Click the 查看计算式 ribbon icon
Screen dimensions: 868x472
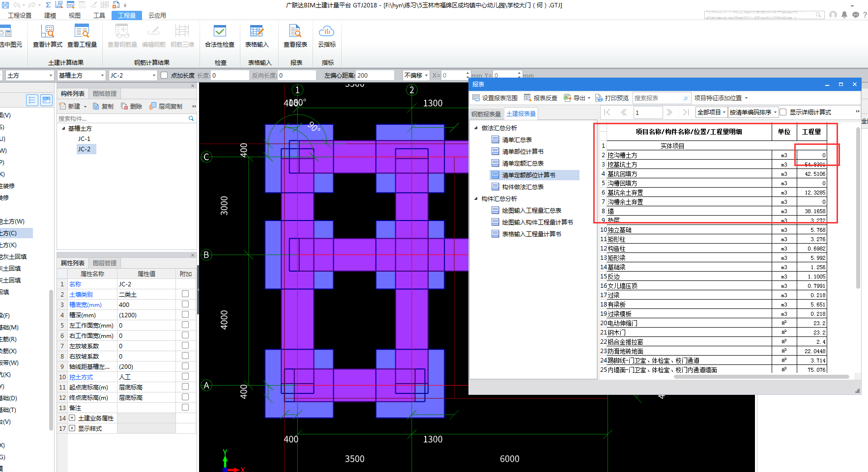(47, 31)
